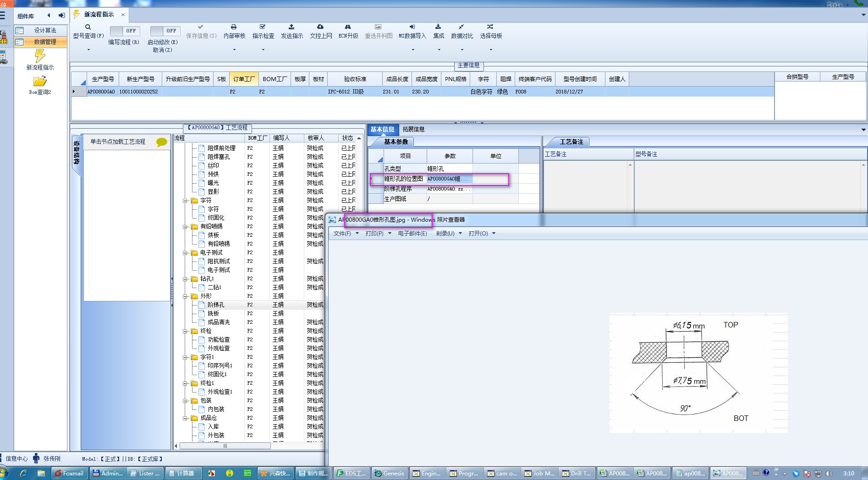The height and width of the screenshot is (480, 868).
Task: Toggle the 启动修改 OFF switch
Action: point(165,31)
